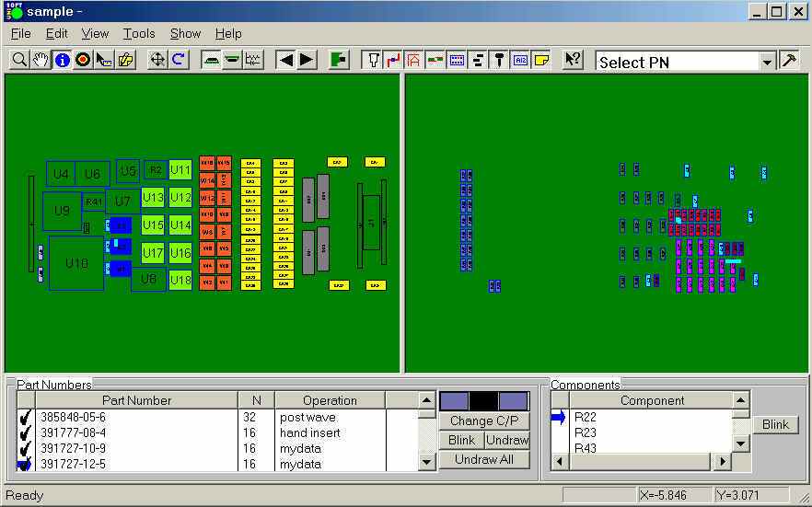The image size is (812, 507).
Task: Click the Change C/P button
Action: pos(484,421)
